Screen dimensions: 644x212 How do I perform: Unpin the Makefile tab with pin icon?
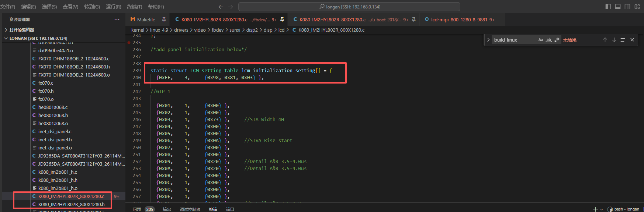[x=164, y=20]
